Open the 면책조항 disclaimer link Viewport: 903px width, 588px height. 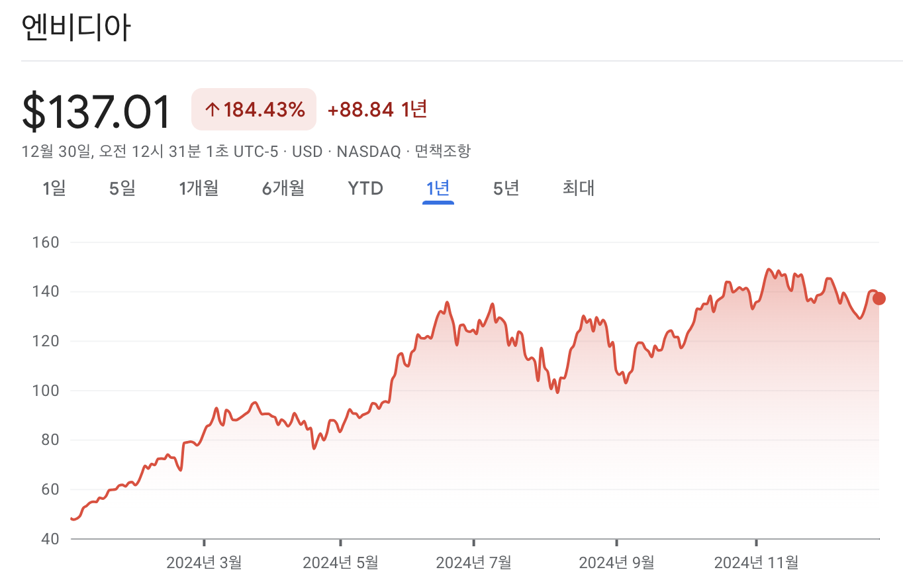click(x=444, y=151)
